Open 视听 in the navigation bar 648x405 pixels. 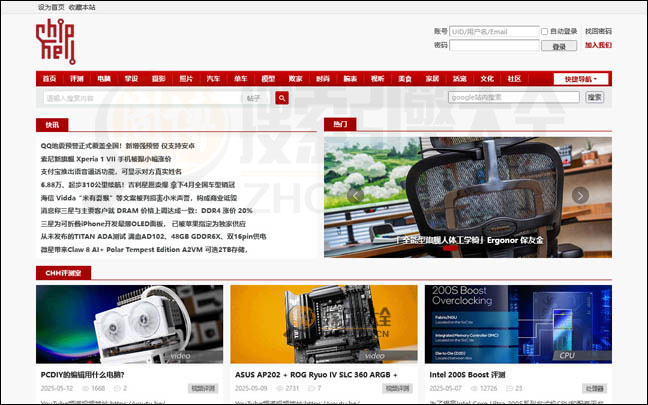click(377, 79)
